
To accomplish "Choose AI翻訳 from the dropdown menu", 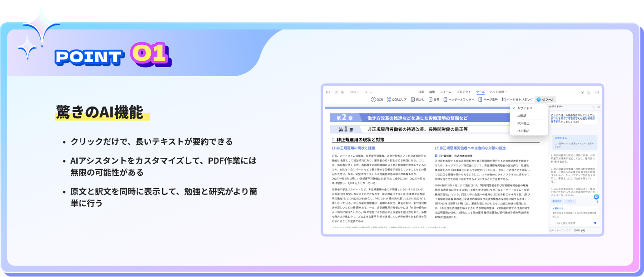I will point(529,116).
